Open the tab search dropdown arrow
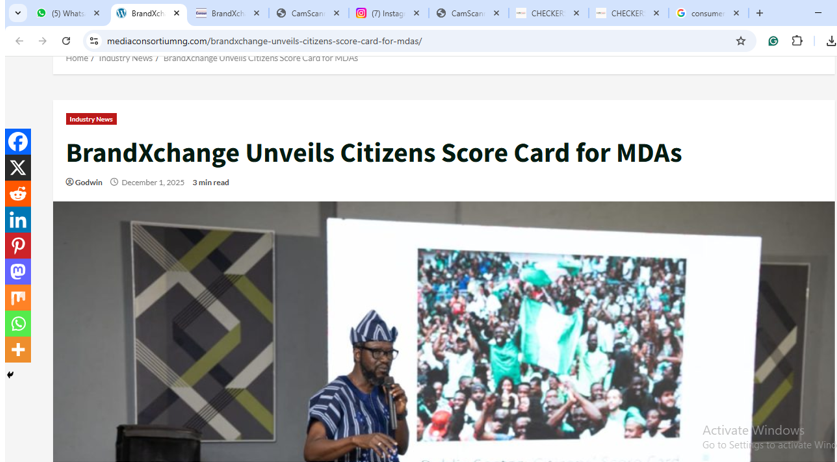 tap(18, 13)
